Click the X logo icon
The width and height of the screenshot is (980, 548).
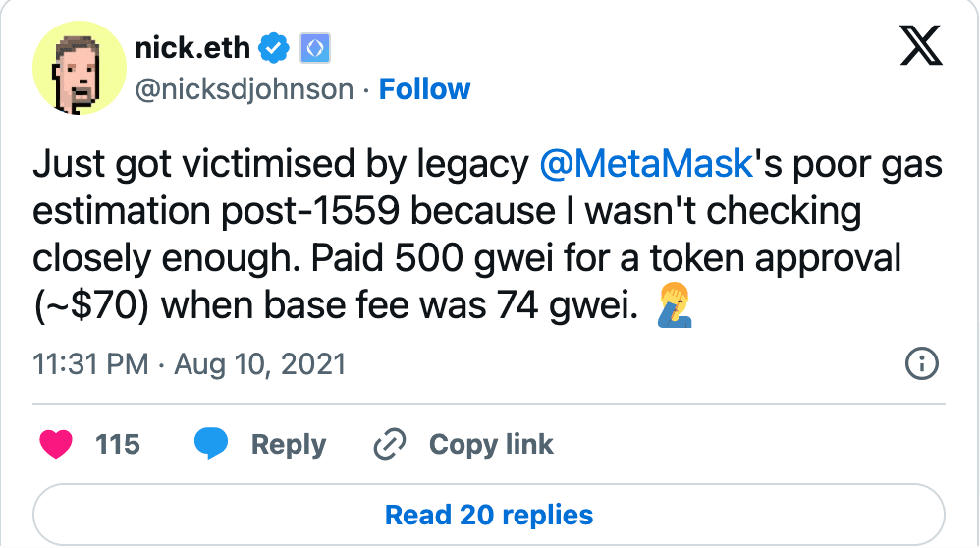pos(920,46)
